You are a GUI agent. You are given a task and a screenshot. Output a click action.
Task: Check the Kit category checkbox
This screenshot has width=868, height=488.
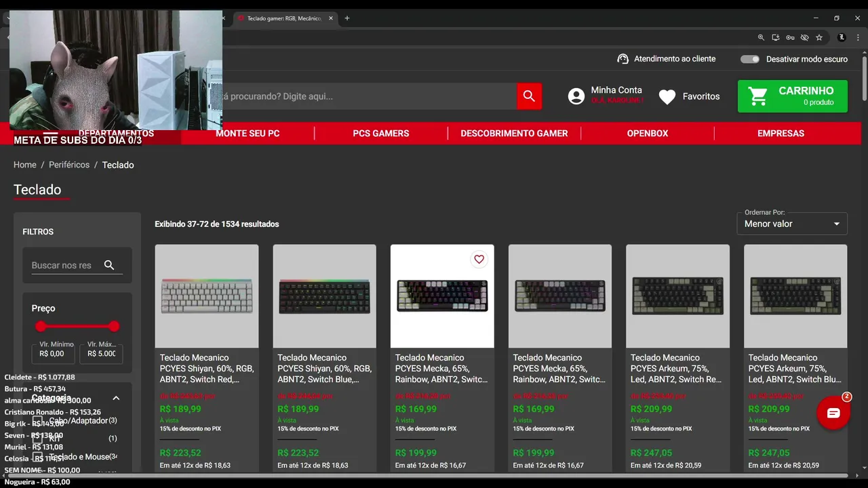click(38, 439)
